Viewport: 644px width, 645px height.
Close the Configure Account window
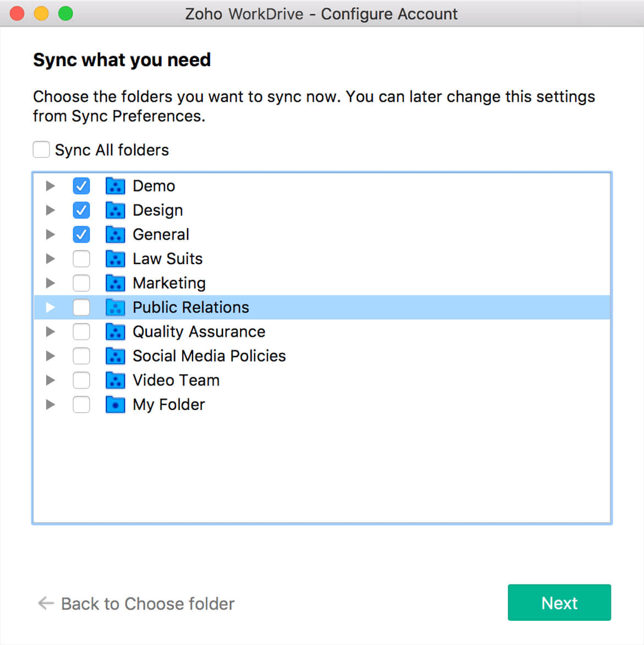(x=17, y=13)
